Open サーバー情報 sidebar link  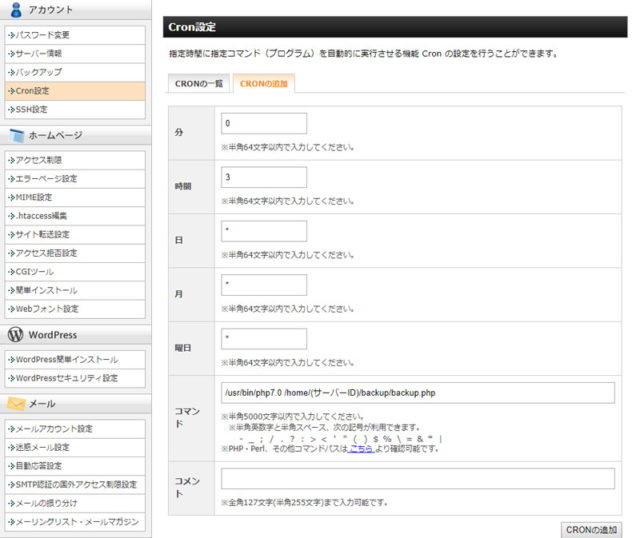(75, 53)
